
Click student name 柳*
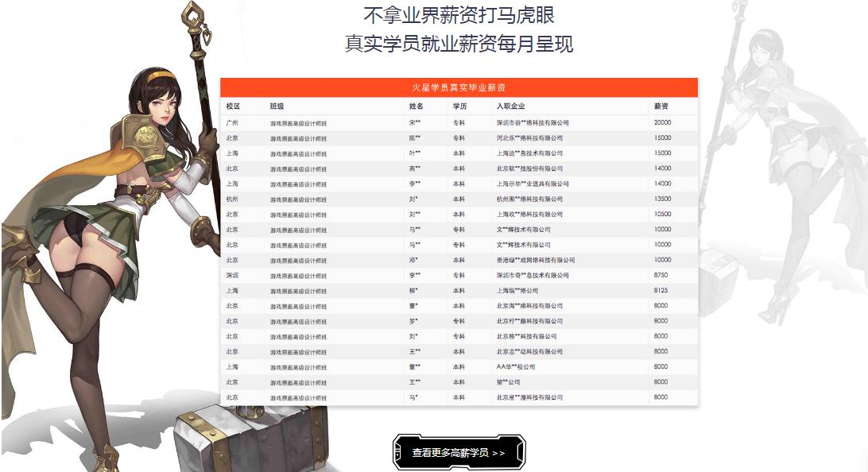click(x=413, y=291)
